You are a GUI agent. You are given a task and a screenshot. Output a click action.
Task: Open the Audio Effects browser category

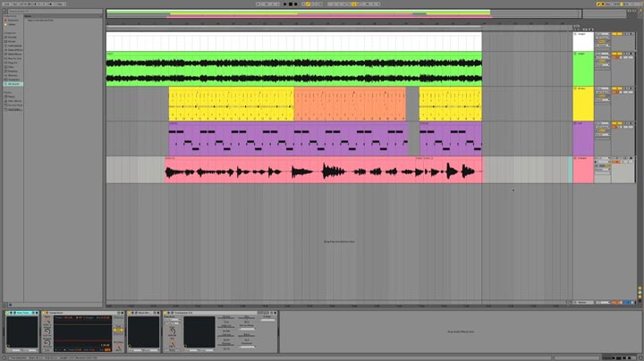pyautogui.click(x=15, y=50)
